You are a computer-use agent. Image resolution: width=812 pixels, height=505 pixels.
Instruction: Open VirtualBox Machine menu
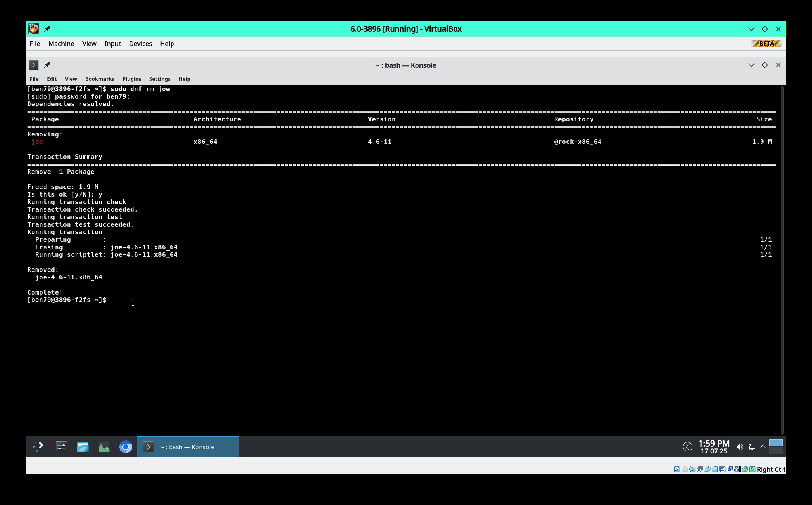[x=61, y=44]
